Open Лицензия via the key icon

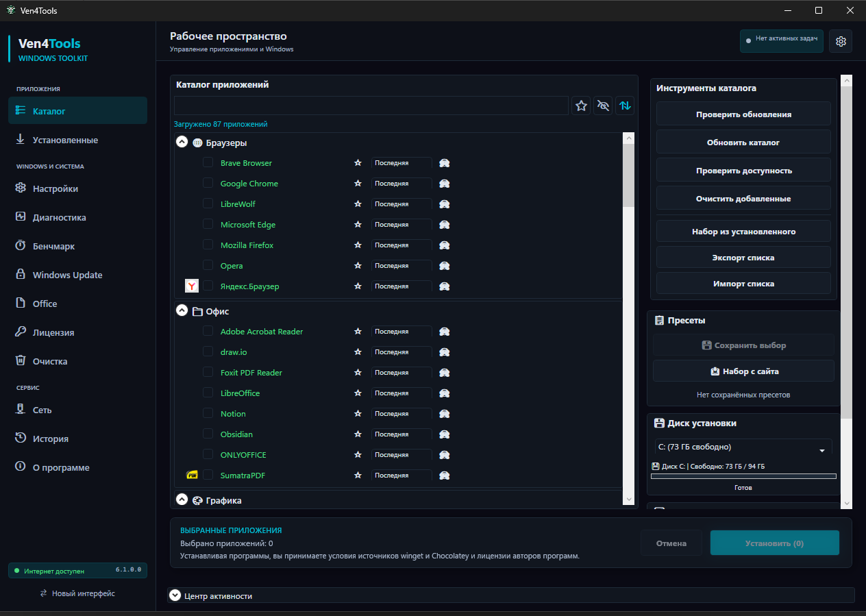[21, 332]
